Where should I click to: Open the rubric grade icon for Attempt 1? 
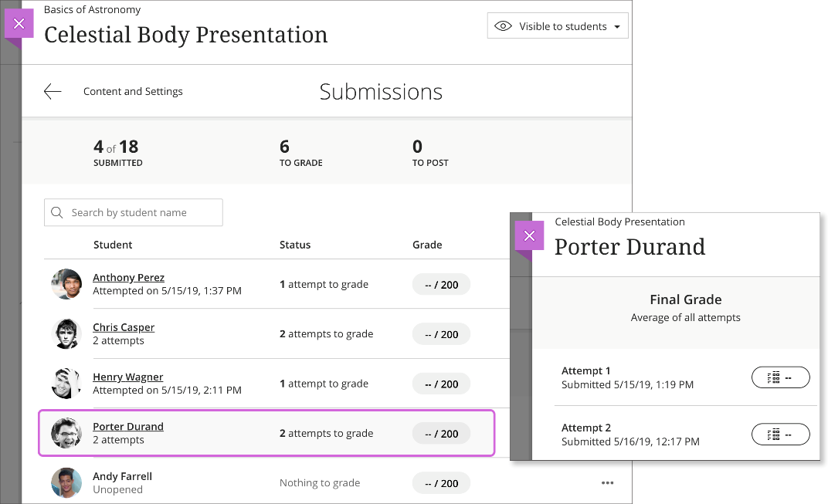click(780, 377)
